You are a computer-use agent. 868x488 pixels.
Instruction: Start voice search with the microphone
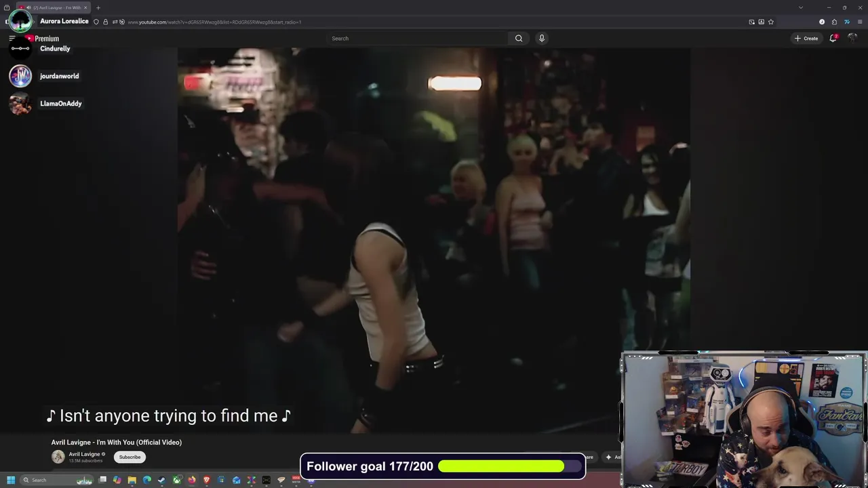(542, 39)
